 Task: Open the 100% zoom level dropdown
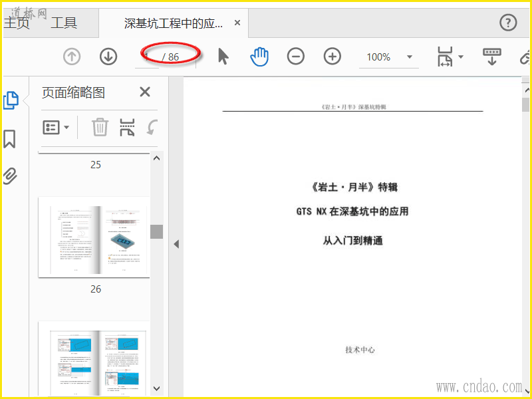pyautogui.click(x=410, y=57)
